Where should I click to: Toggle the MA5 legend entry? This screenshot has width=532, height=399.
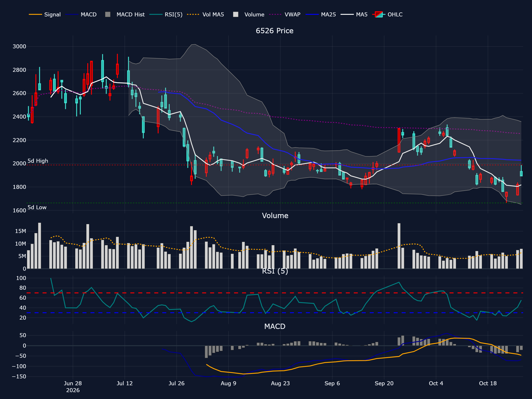pyautogui.click(x=354, y=14)
